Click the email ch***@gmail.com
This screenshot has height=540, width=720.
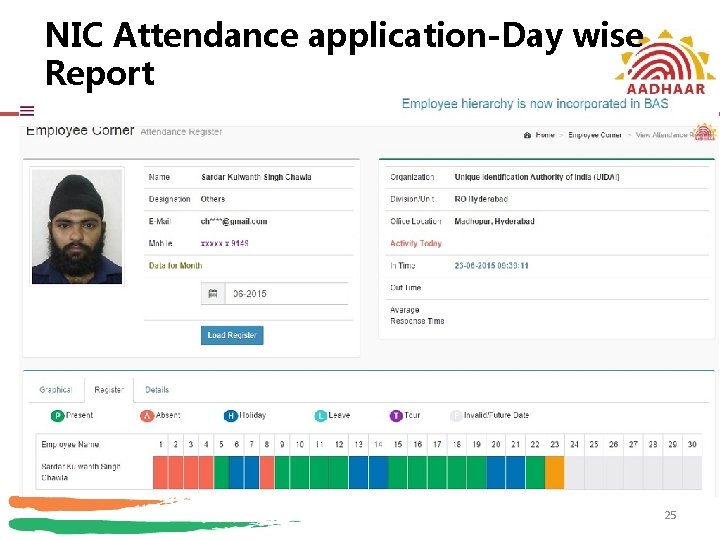coord(234,221)
